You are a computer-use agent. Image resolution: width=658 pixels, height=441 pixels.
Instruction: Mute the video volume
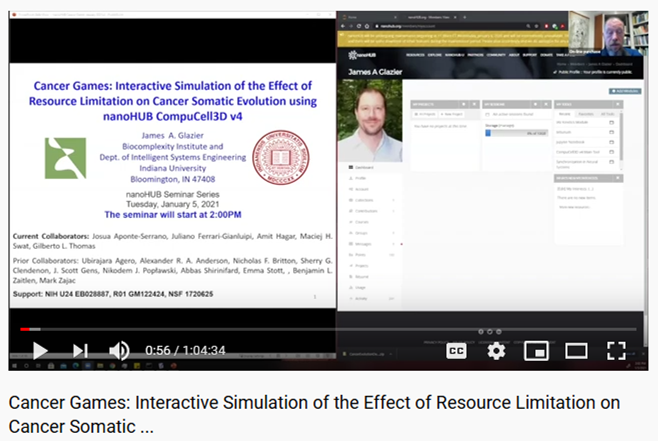click(x=119, y=350)
